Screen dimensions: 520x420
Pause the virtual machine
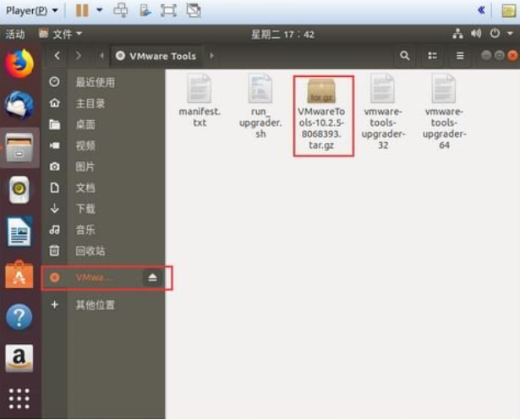(82, 11)
